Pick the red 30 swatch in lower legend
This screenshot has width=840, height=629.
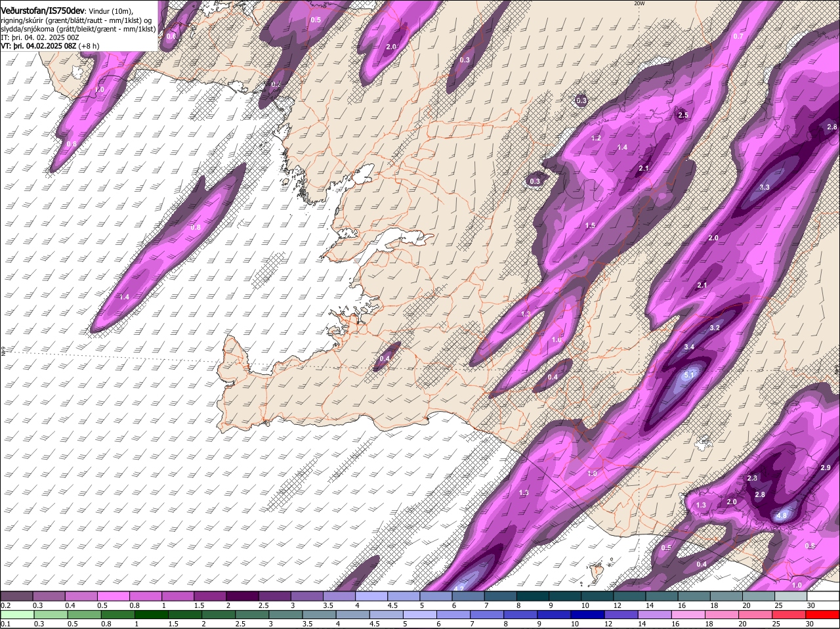coord(822,615)
